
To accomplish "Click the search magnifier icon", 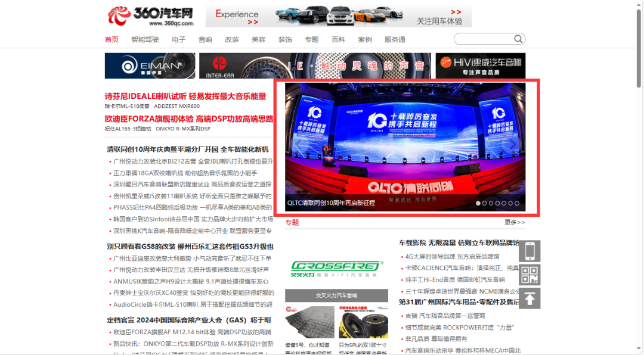I will coord(518,39).
